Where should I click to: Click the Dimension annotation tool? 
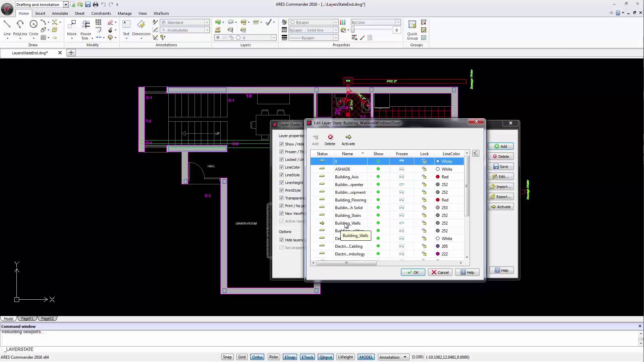coord(141,24)
